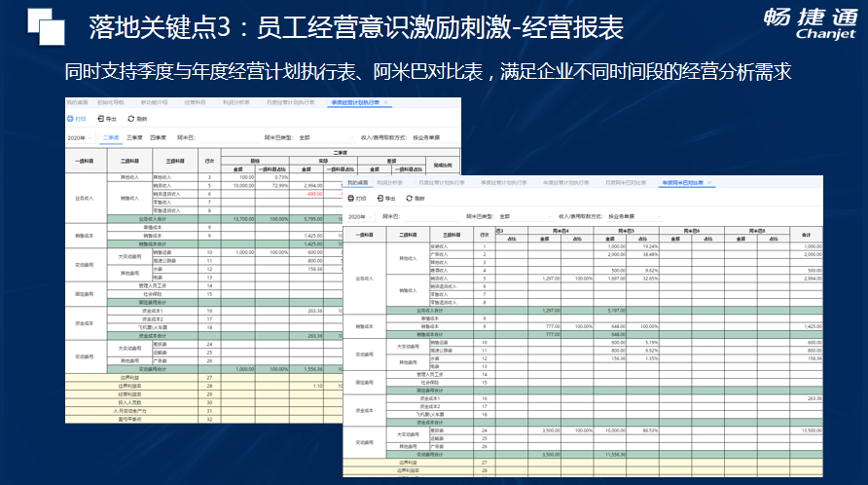Click the 阿米巴5 column header
Viewport: 868px width, 485px height.
point(626,231)
